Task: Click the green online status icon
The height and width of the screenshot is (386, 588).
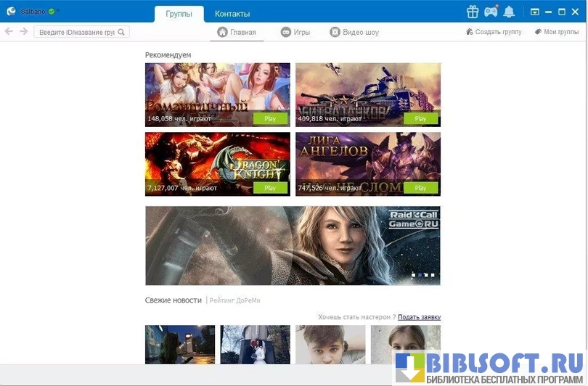Action: (x=52, y=12)
